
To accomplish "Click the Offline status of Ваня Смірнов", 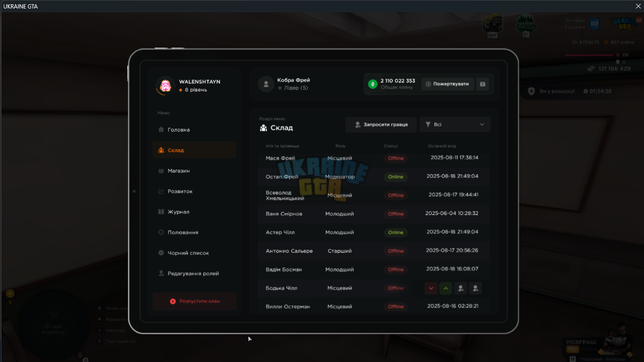I will point(396,214).
